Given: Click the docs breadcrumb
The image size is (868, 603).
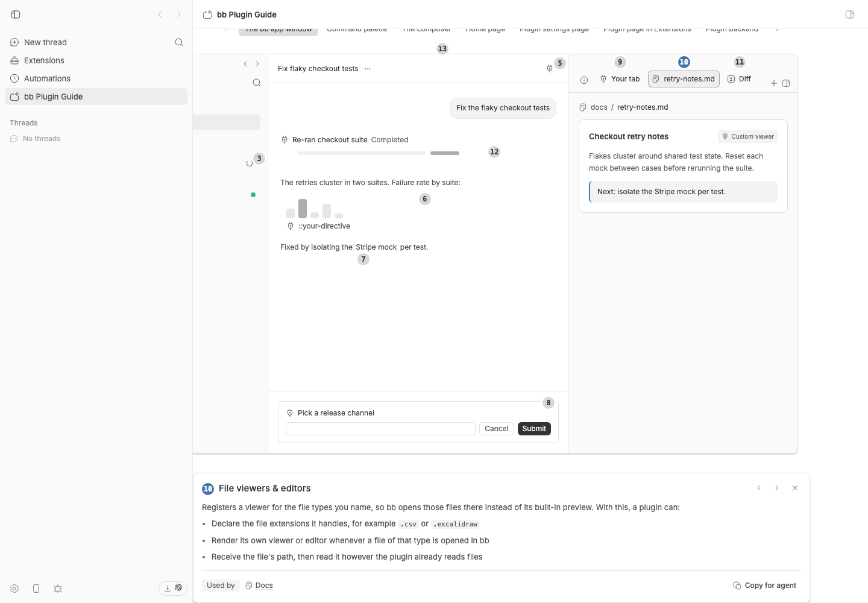Looking at the screenshot, I should pos(599,107).
